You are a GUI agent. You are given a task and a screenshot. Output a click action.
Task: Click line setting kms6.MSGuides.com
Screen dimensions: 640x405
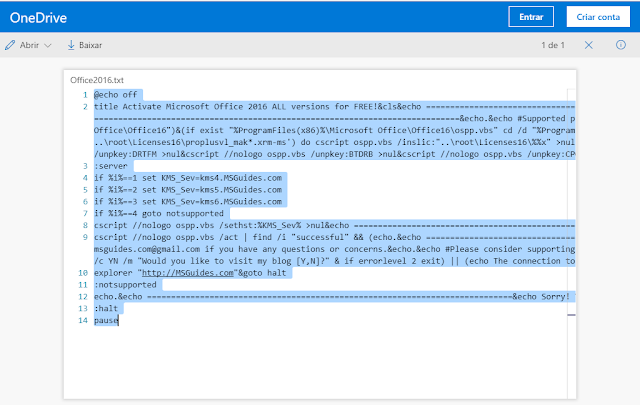[x=188, y=201]
